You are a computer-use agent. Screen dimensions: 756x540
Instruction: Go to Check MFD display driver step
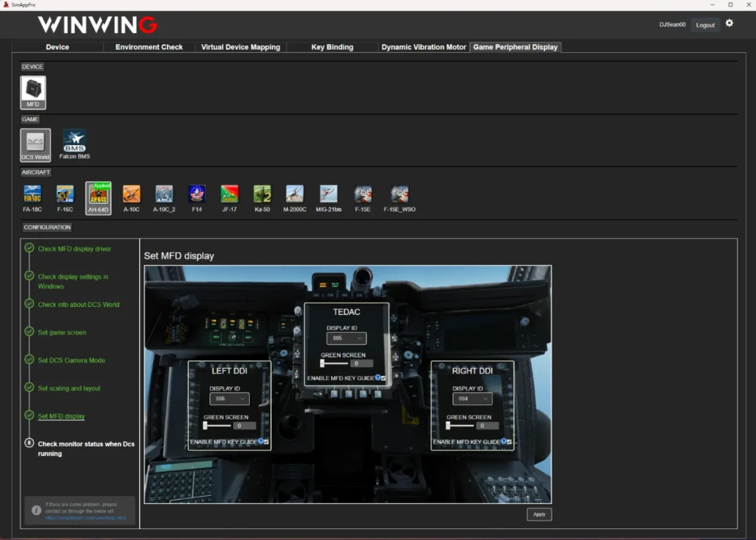[74, 249]
